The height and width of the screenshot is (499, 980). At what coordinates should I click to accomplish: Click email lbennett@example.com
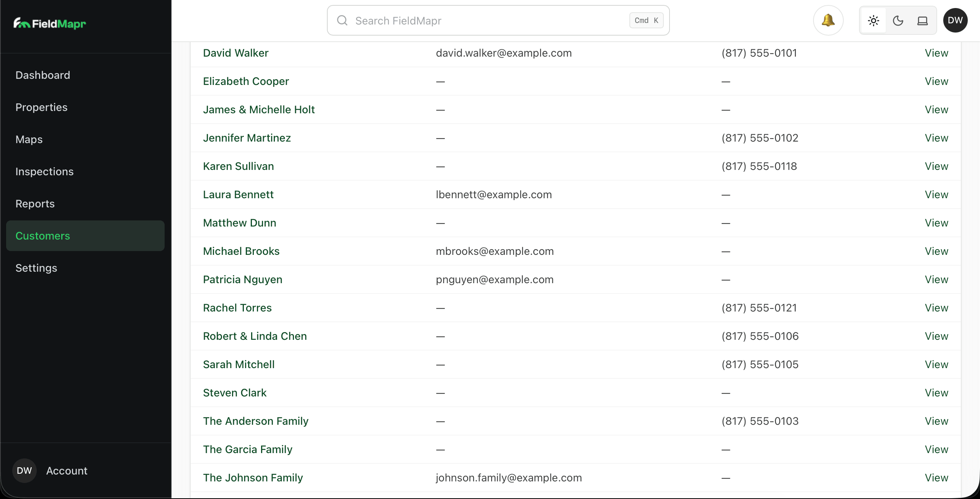pyautogui.click(x=494, y=194)
